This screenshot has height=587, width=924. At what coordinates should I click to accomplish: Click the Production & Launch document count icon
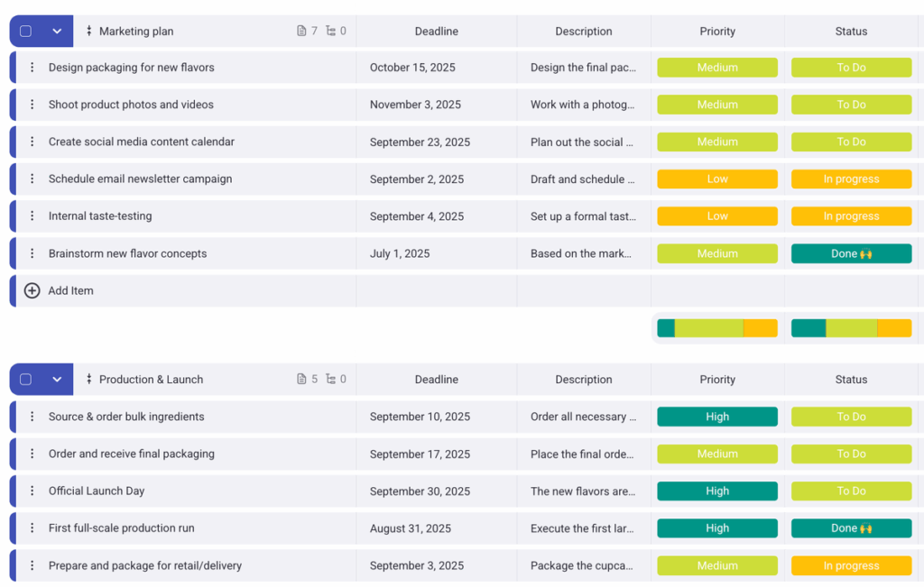(301, 380)
